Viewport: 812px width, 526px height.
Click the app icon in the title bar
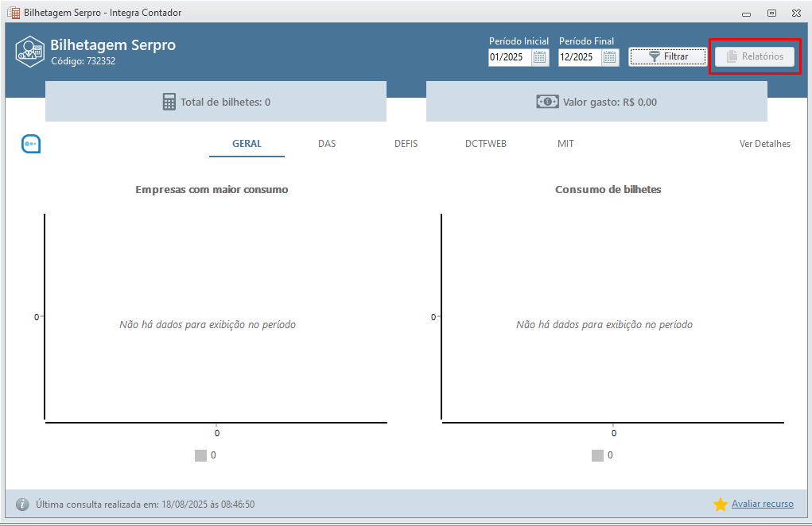click(14, 13)
